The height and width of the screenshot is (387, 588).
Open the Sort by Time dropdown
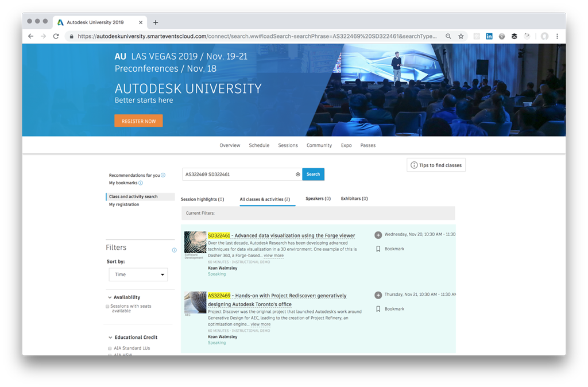[x=138, y=274]
